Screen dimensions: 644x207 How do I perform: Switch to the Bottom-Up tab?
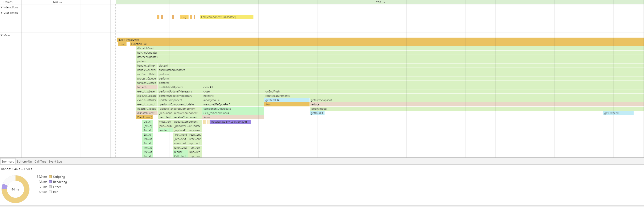click(x=24, y=162)
